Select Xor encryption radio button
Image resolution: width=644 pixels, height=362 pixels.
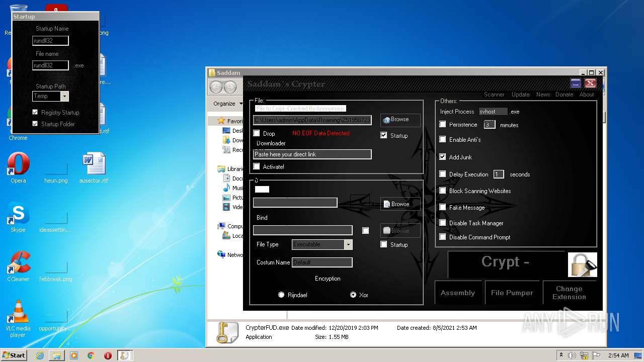click(353, 295)
